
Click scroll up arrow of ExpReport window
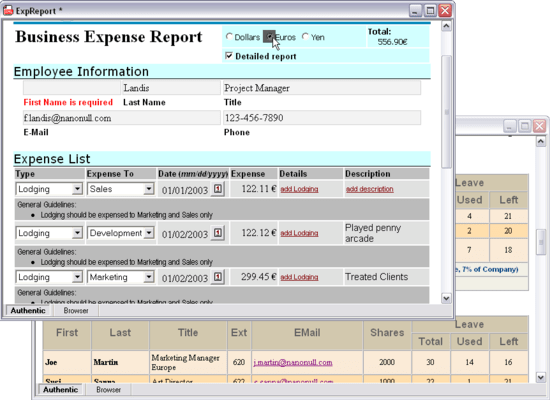446,26
